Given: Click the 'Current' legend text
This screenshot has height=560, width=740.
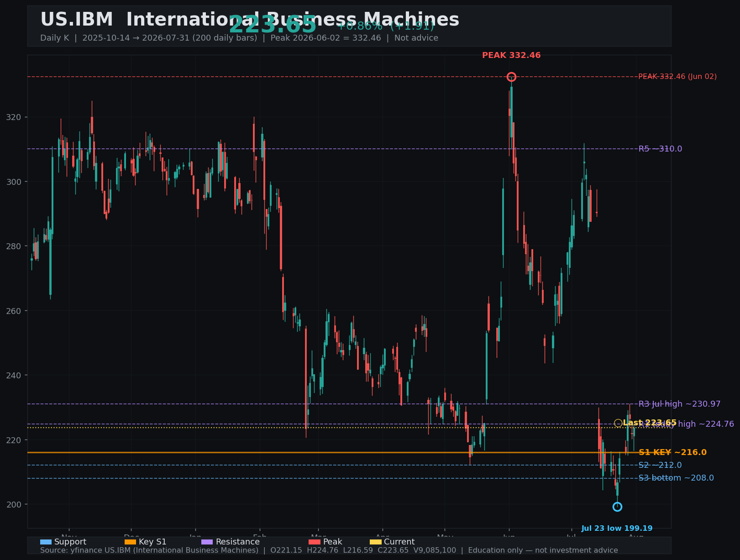Looking at the screenshot, I should (399, 542).
